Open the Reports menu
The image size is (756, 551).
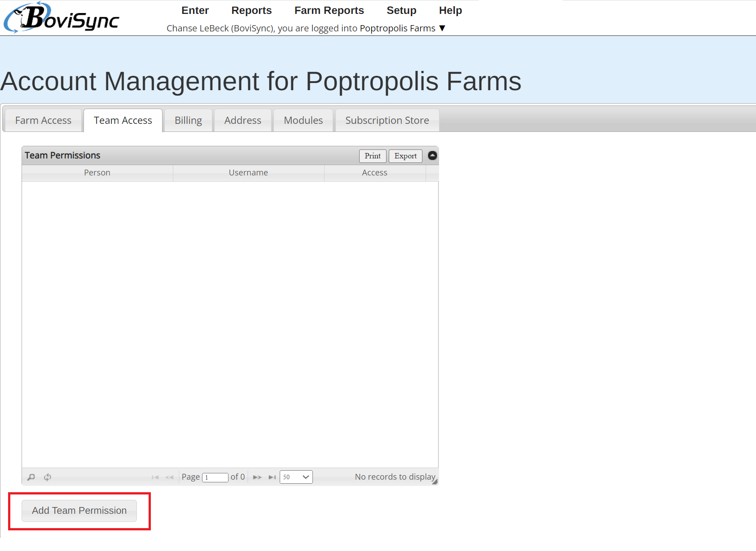click(251, 10)
